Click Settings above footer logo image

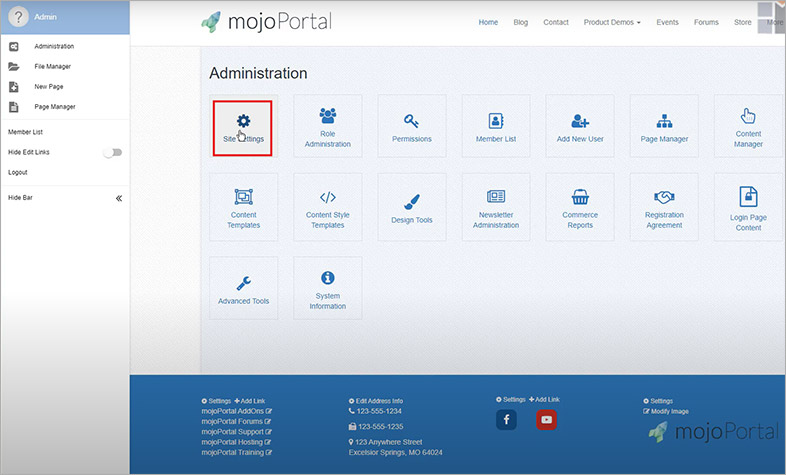[658, 401]
